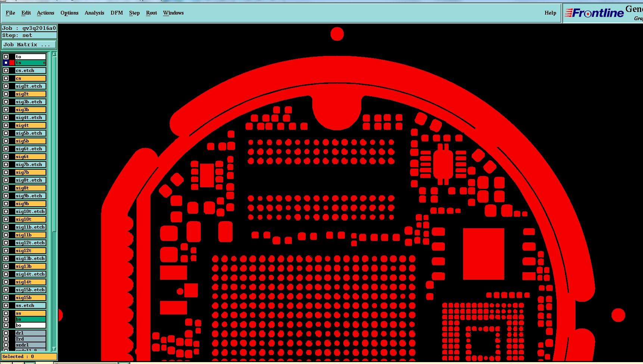Select layer name sig8t.etch
Image resolution: width=643 pixels, height=364 pixels.
pyautogui.click(x=31, y=180)
